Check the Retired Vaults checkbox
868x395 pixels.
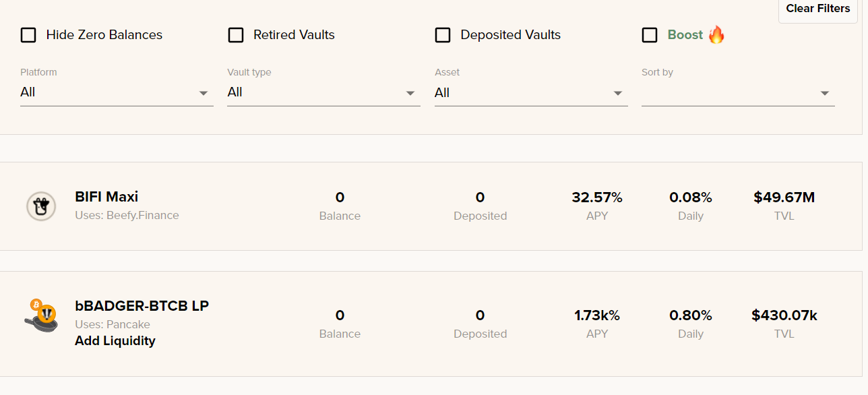click(236, 35)
